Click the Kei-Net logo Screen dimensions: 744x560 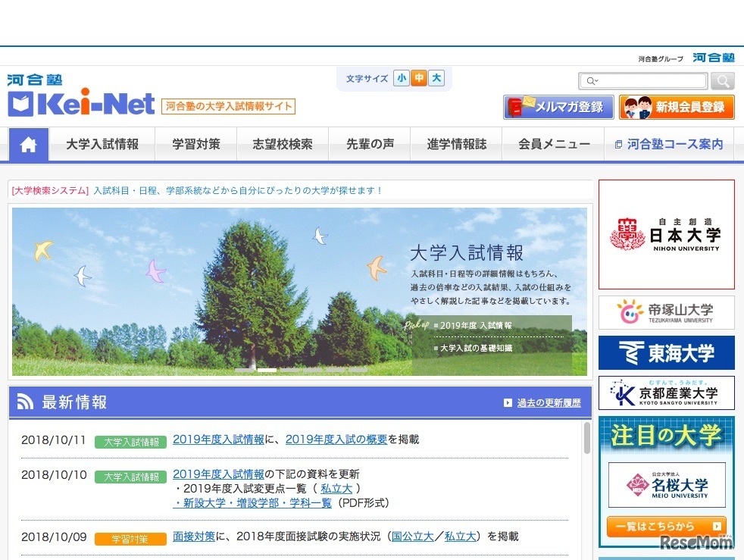[x=81, y=104]
